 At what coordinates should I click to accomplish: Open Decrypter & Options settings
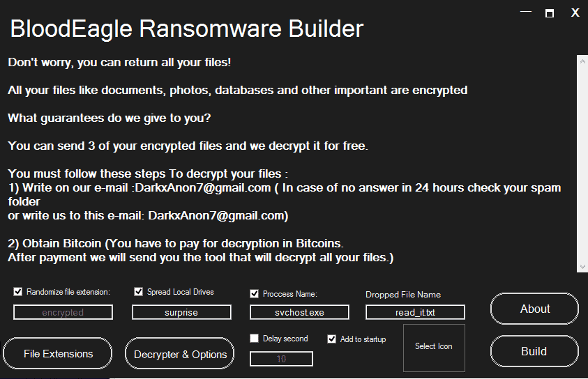pos(181,354)
